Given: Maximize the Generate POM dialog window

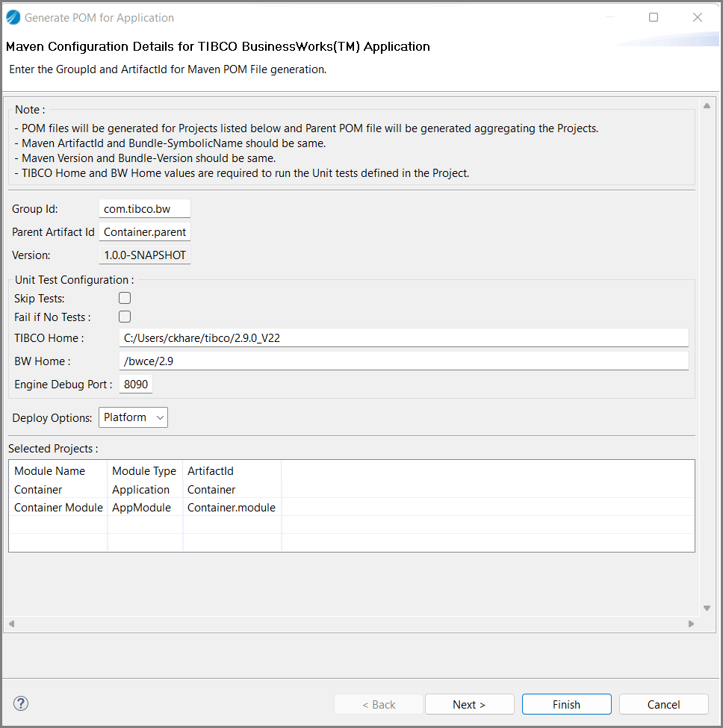Looking at the screenshot, I should click(654, 17).
